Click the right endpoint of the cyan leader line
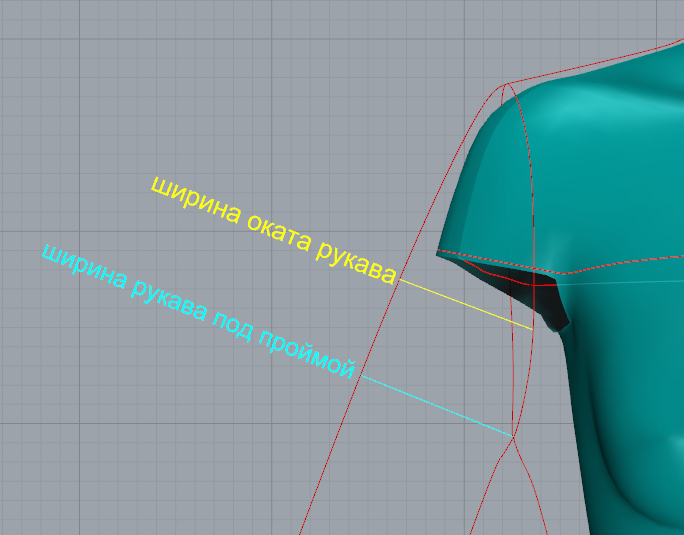This screenshot has width=684, height=535. [512, 435]
